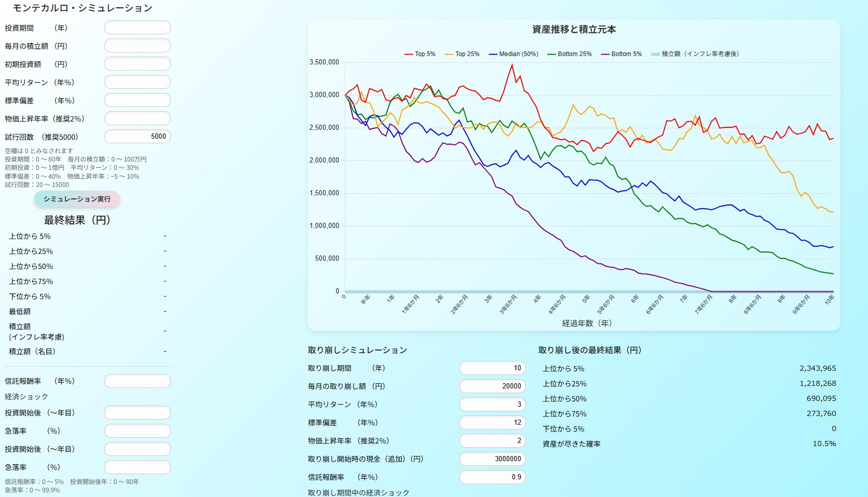Screen dimensions: 868x497
Task: Focus the empty 信託報酬率 field on left
Action: [x=138, y=381]
